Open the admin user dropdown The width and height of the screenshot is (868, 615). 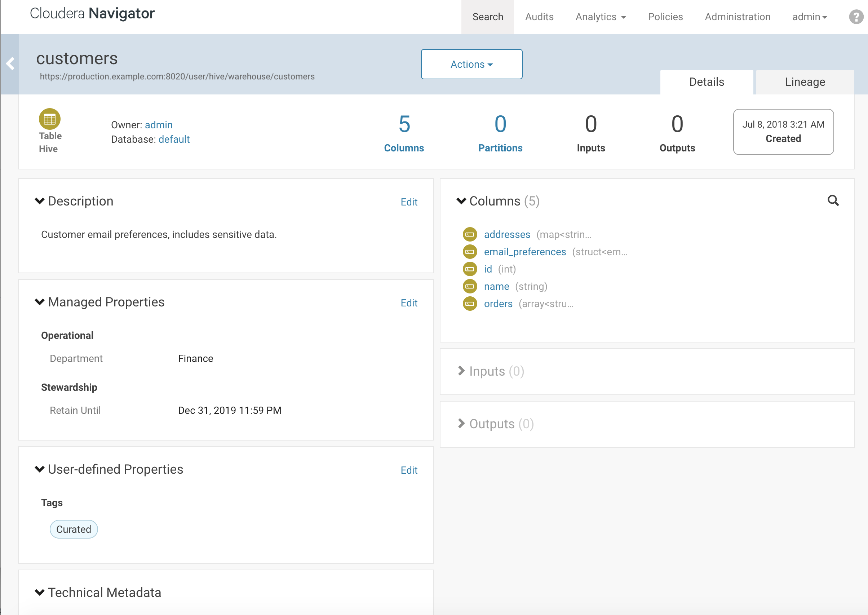(810, 17)
